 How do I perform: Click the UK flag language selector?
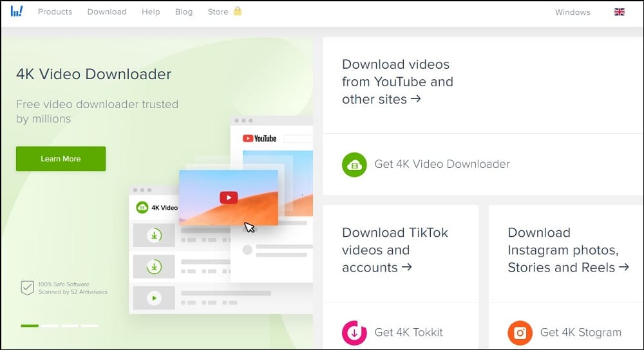[620, 12]
